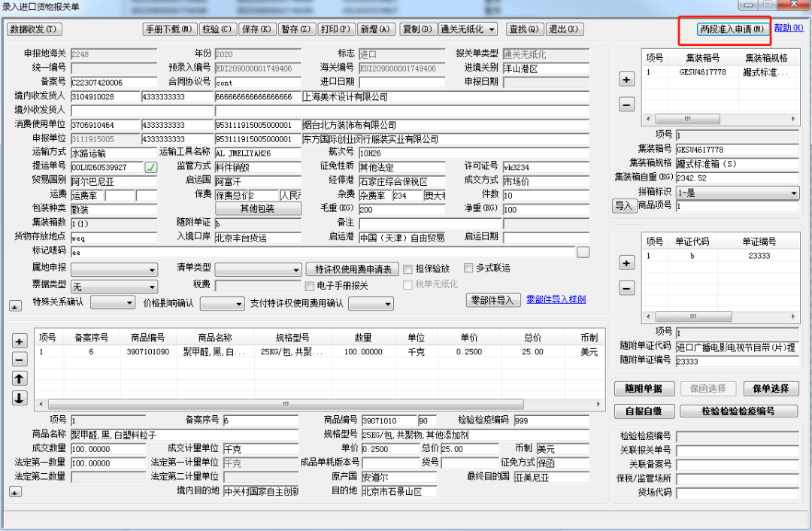Click the 备注 input field

(430, 224)
